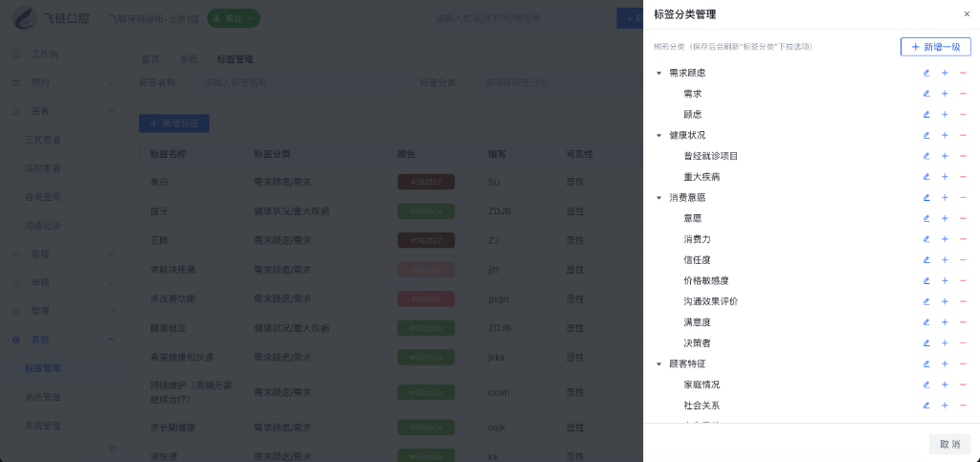Click the color swatch for 求改善功能

426,299
